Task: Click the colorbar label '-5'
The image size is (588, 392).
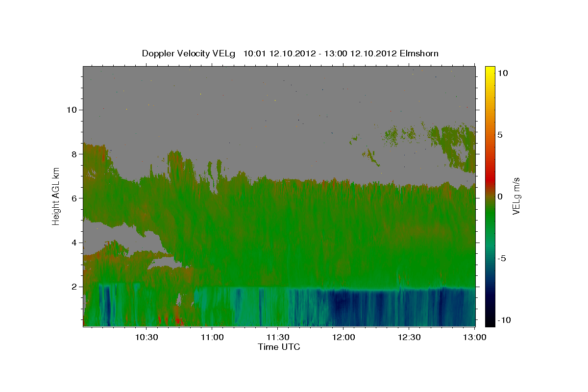Action: (x=501, y=258)
